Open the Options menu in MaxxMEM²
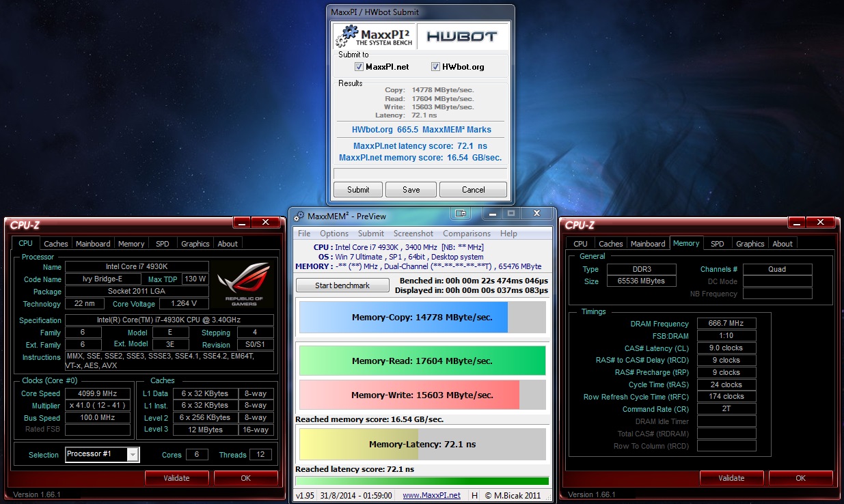This screenshot has height=504, width=844. (334, 234)
